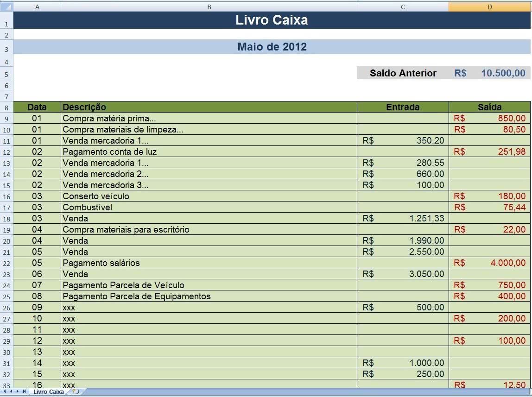The width and height of the screenshot is (532, 397).
Task: Click the Saída header cell
Action: tap(489, 107)
